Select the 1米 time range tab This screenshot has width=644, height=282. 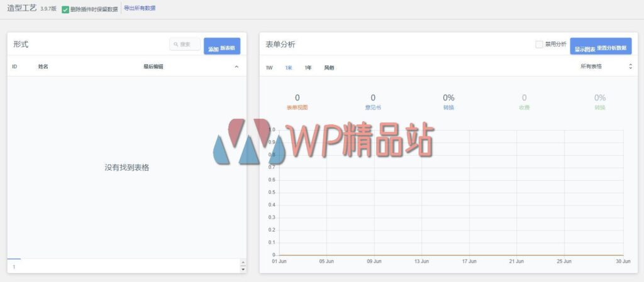pyautogui.click(x=289, y=68)
